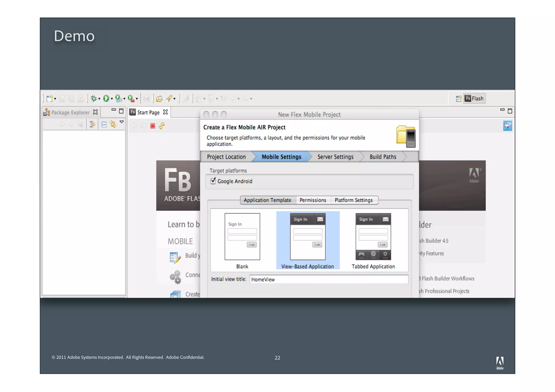The height and width of the screenshot is (392, 555).
Task: Close the Package Explorer view tab
Action: pyautogui.click(x=95, y=112)
